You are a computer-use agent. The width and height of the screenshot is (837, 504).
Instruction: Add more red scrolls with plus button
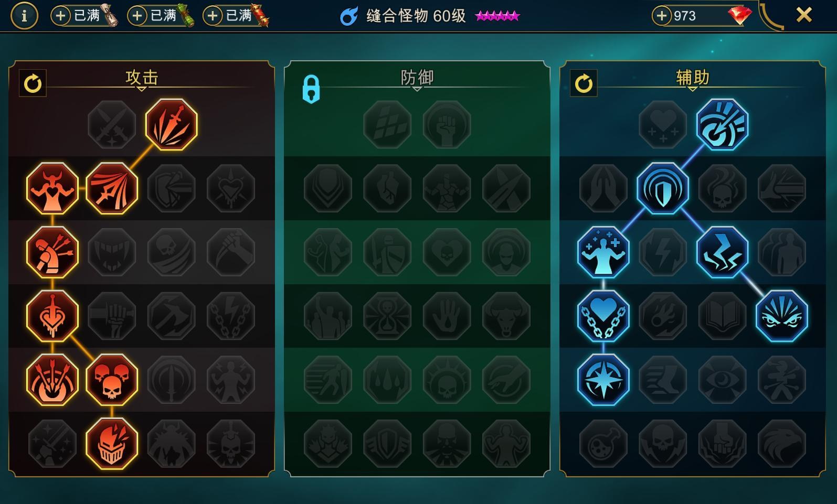coord(213,16)
